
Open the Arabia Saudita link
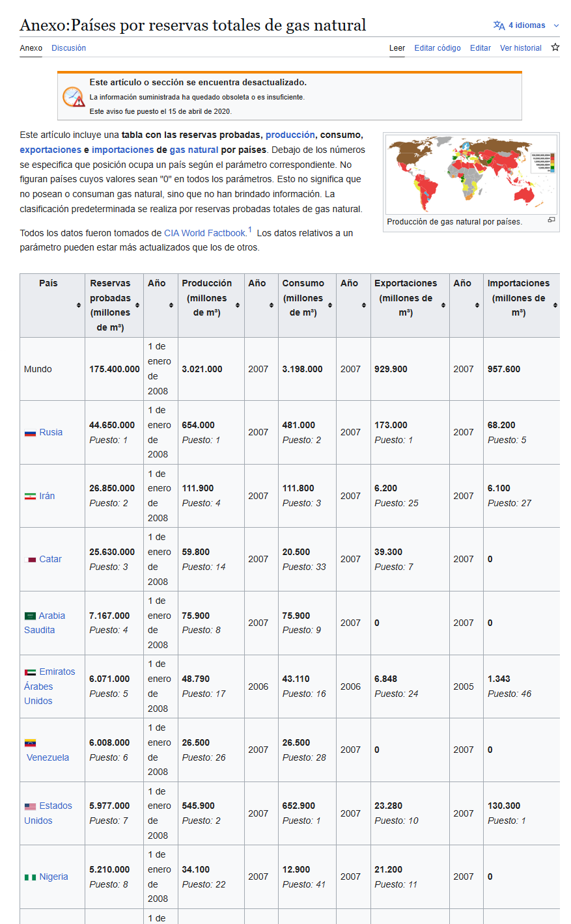pyautogui.click(x=44, y=623)
